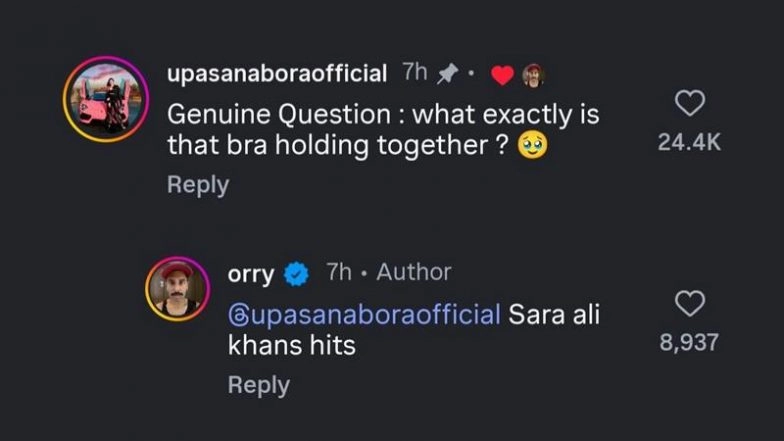Viewport: 784px width, 441px height.
Task: Click the red author-liked heart icon
Action: click(x=503, y=74)
